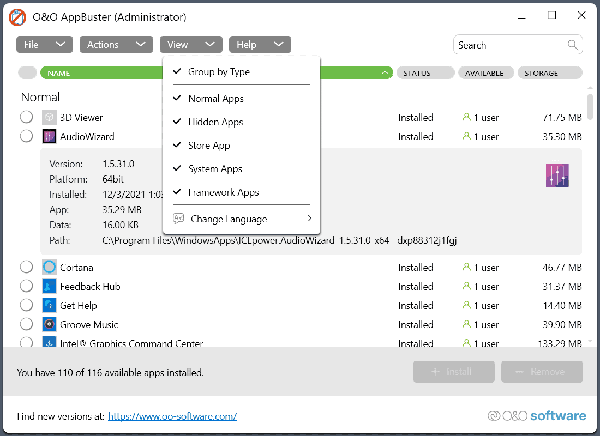Select the 3D Viewer radio button
This screenshot has width=600, height=436.
point(26,117)
